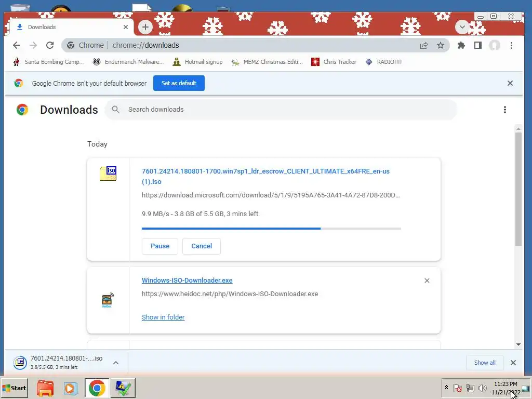532x399 pixels.
Task: Click the search magnifier icon
Action: 115,110
